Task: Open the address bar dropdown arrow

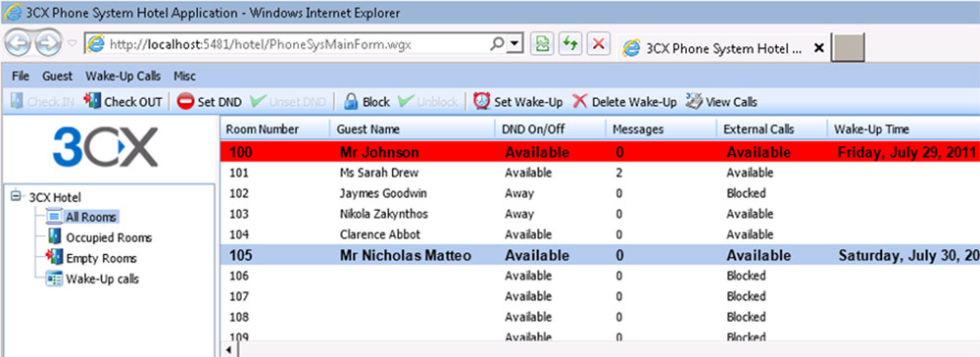Action: click(x=514, y=44)
